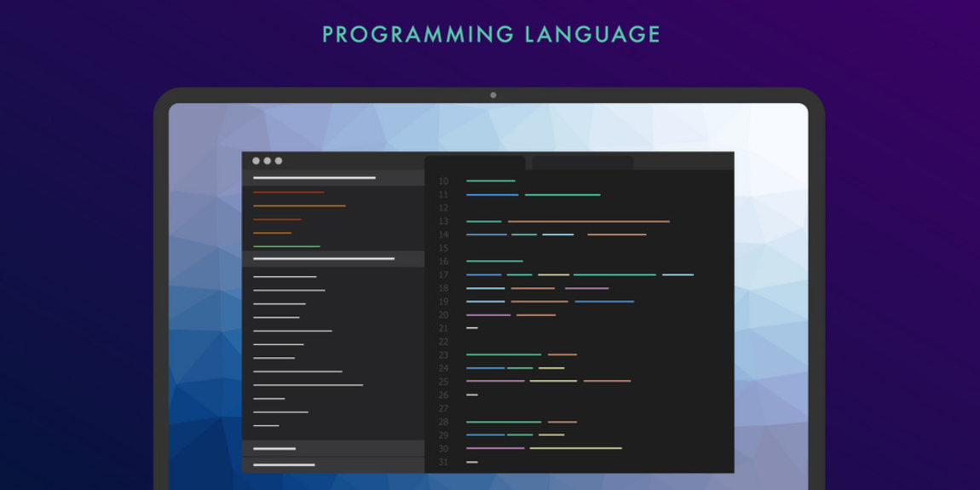The image size is (980, 490).
Task: Click the long yellow token on line 30
Action: (x=575, y=448)
